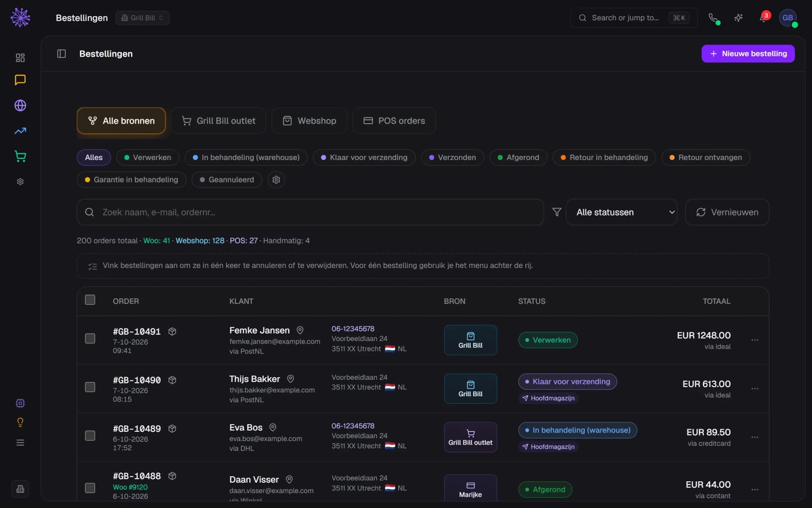Open the small settings gear in sidebar

pos(20,182)
